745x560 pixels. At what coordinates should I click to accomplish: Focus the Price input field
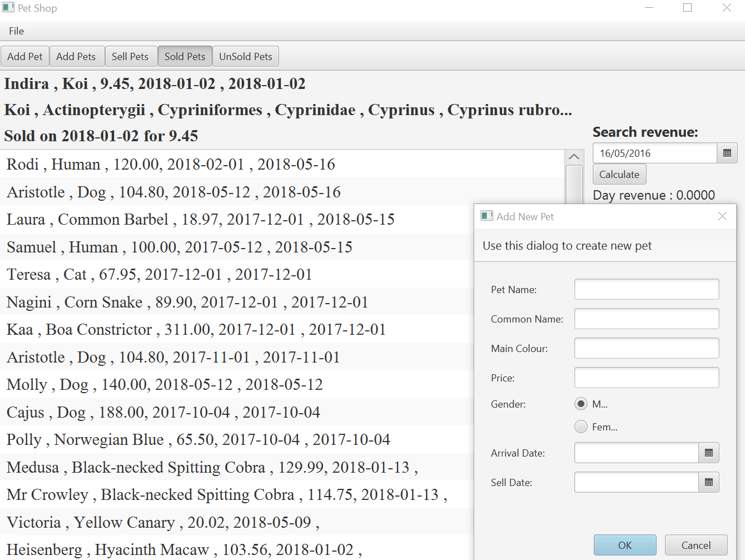646,378
